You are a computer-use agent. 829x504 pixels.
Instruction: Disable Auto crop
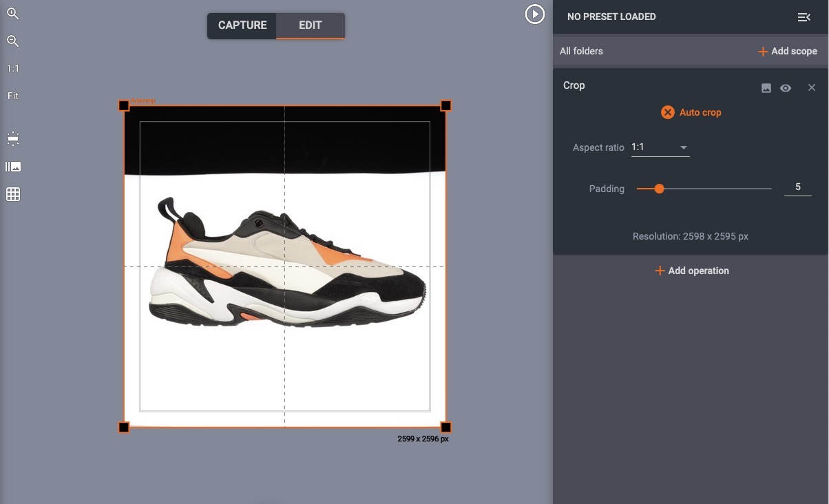(667, 112)
